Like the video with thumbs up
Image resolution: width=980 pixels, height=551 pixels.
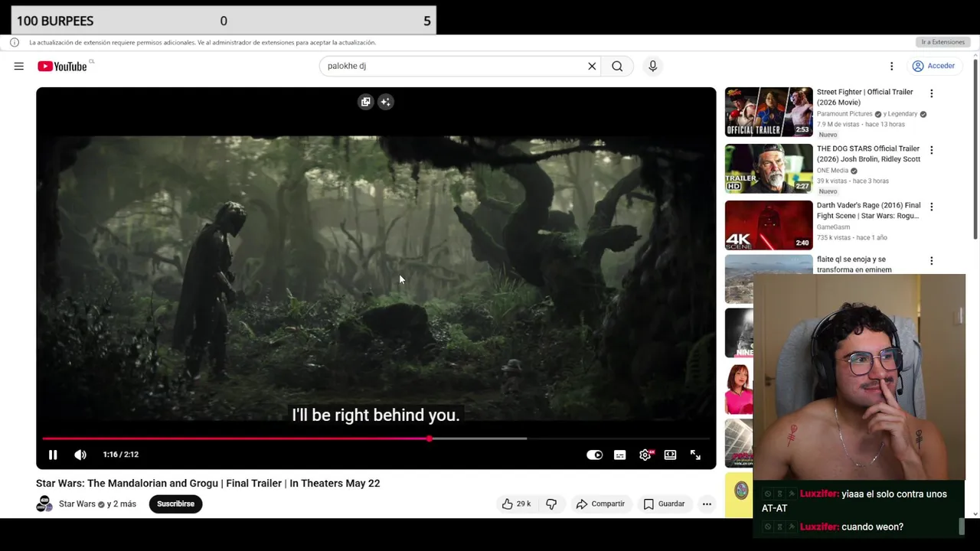(x=516, y=504)
